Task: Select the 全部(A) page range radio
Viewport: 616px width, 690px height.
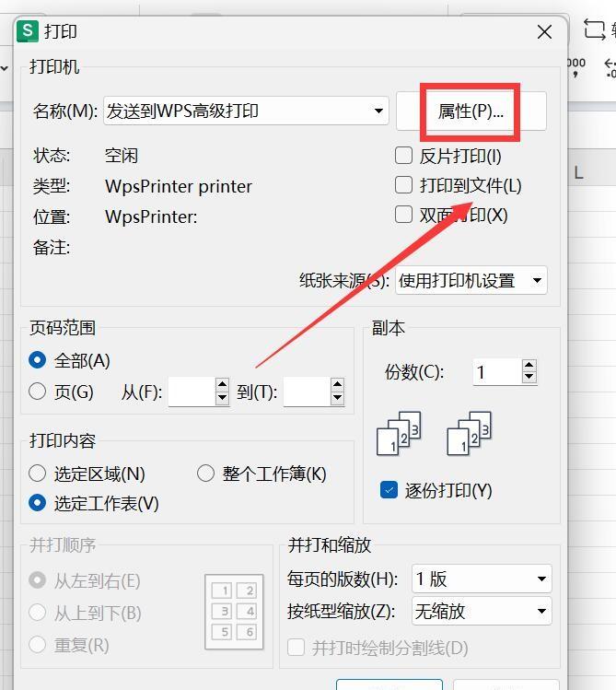Action: [37, 360]
